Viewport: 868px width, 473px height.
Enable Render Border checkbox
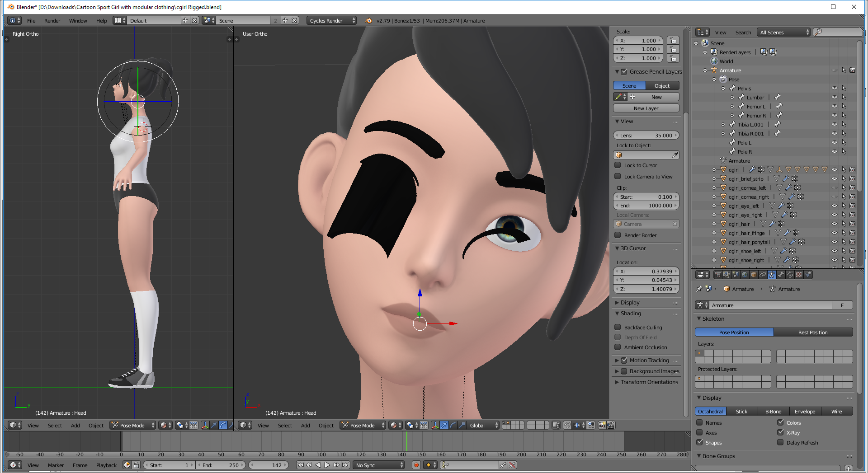[618, 235]
